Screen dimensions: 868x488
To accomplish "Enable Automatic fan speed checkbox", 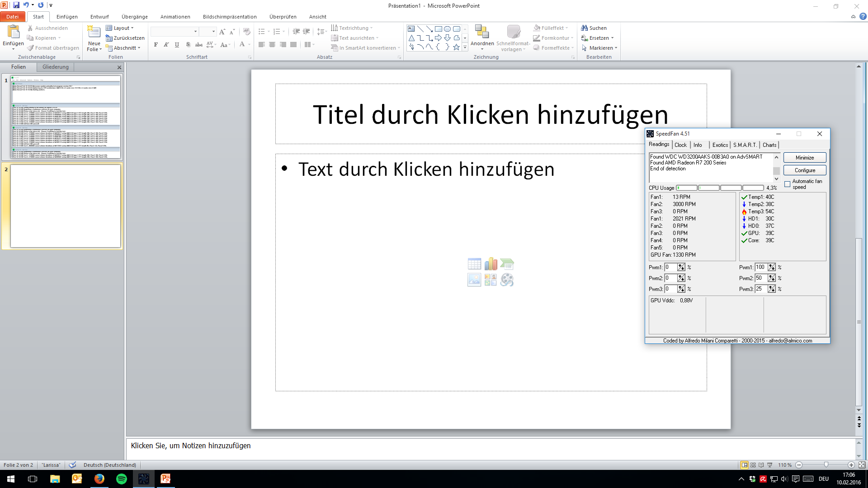I will [x=788, y=184].
